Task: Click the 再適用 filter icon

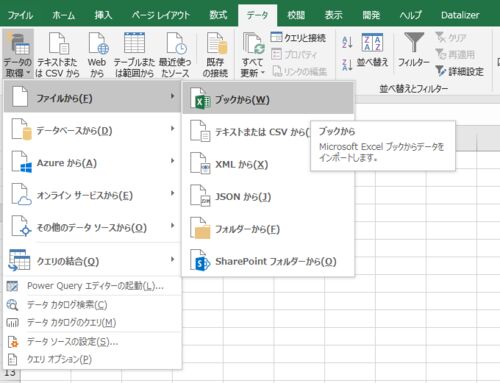Action: (455, 54)
